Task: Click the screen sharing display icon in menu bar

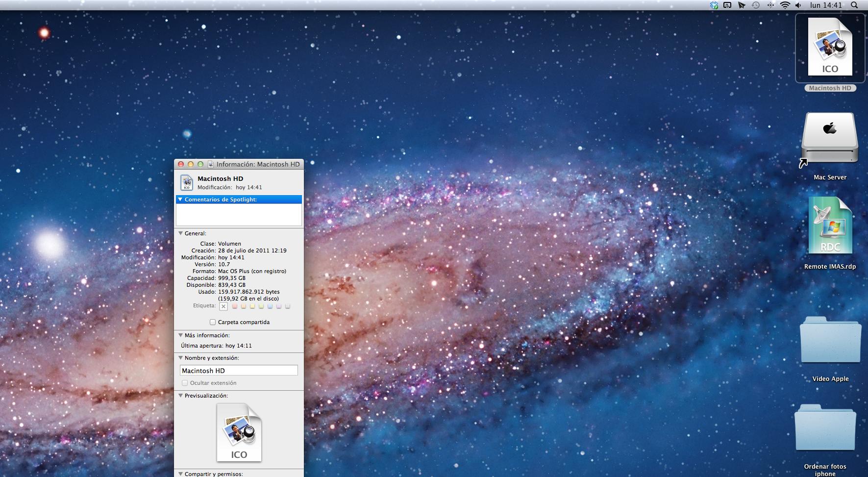Action: click(728, 5)
